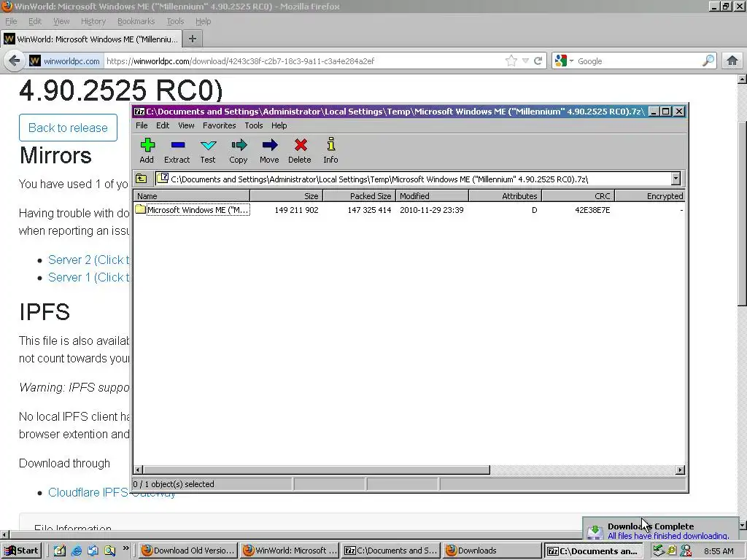Click the search magnifier in Google box
747x560 pixels.
tap(708, 61)
